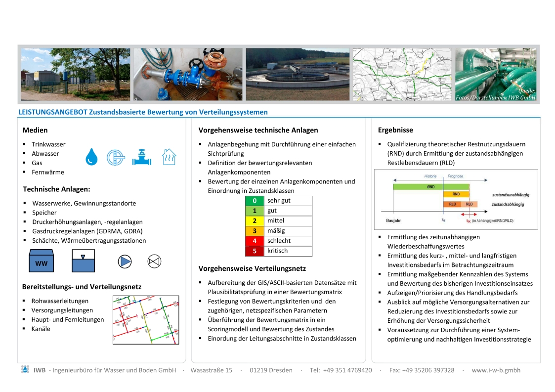Click the crossed-circle valve symbol
555x392 pixels.
coord(154,261)
